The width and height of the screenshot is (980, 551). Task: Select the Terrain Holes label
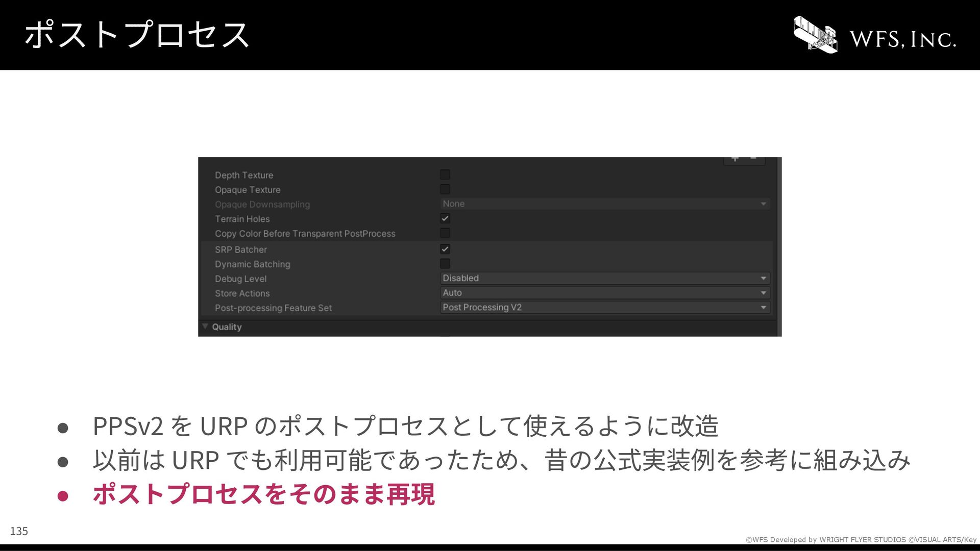[x=242, y=219]
